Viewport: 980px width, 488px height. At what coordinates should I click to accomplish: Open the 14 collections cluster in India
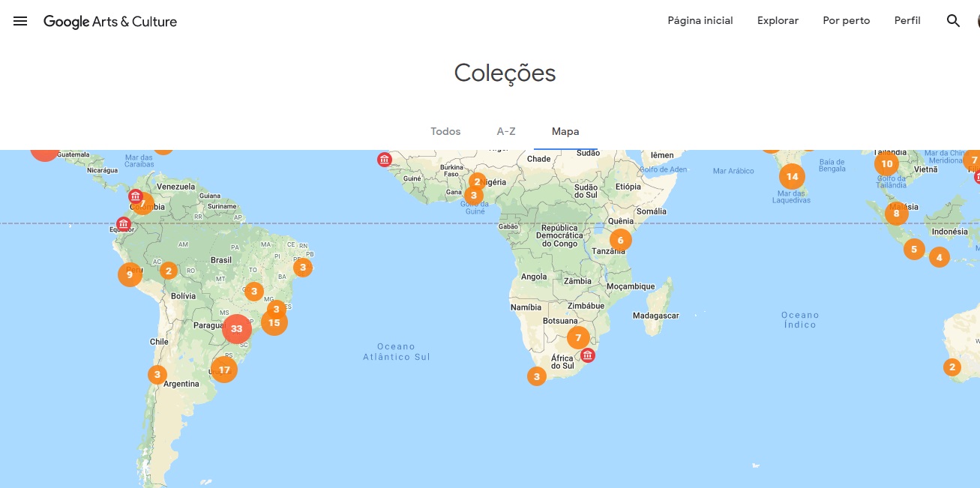(792, 177)
